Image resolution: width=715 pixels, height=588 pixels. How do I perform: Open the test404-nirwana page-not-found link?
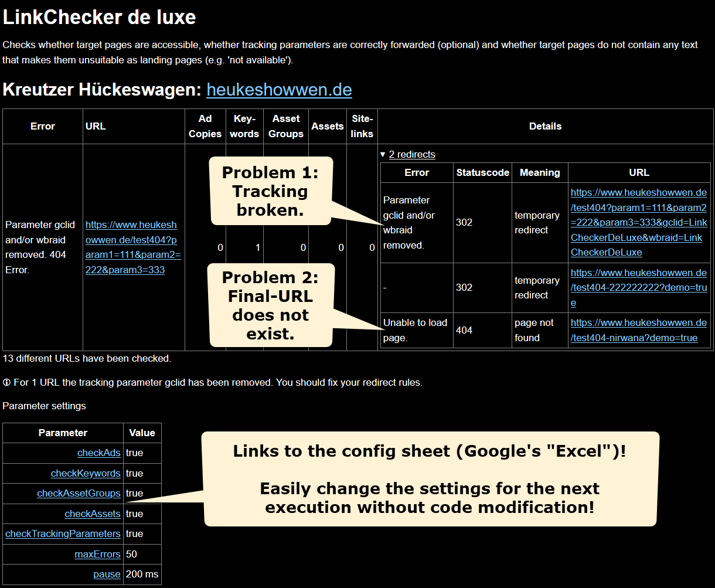[x=639, y=329]
